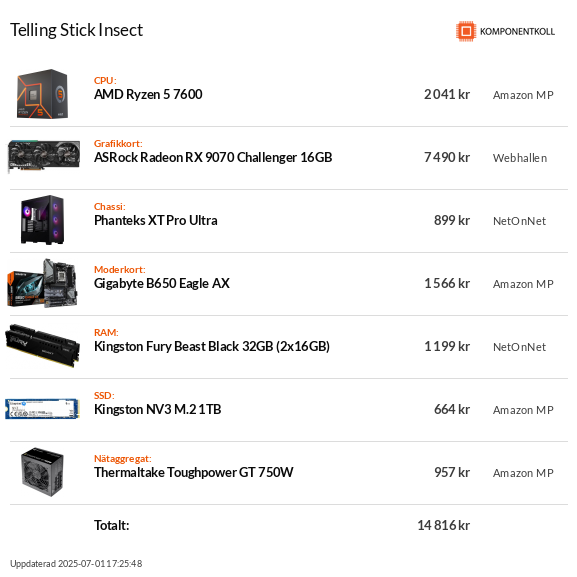
Task: Select the Thermaltake Toughpower power supply image
Action: 42,472
